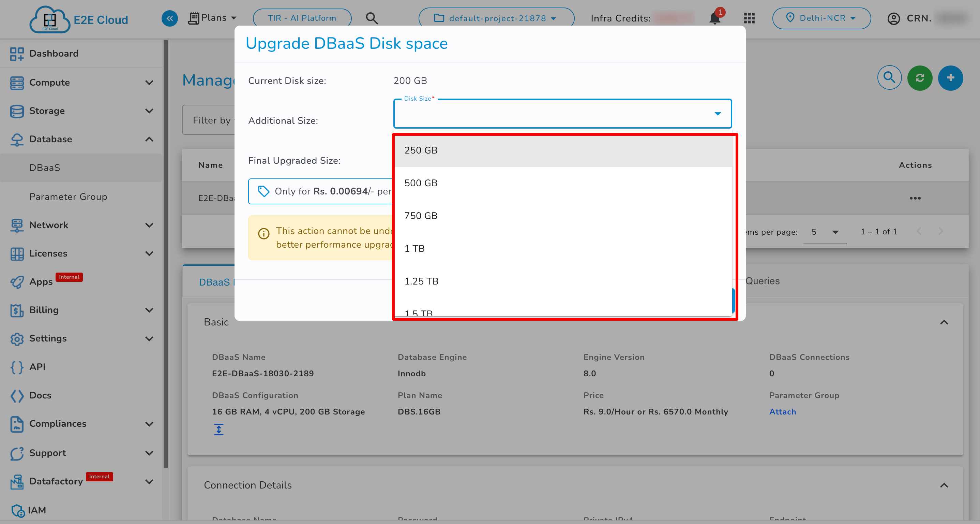The width and height of the screenshot is (980, 524).
Task: Click the resize disk icon under DBaaS Configuration
Action: click(x=218, y=429)
